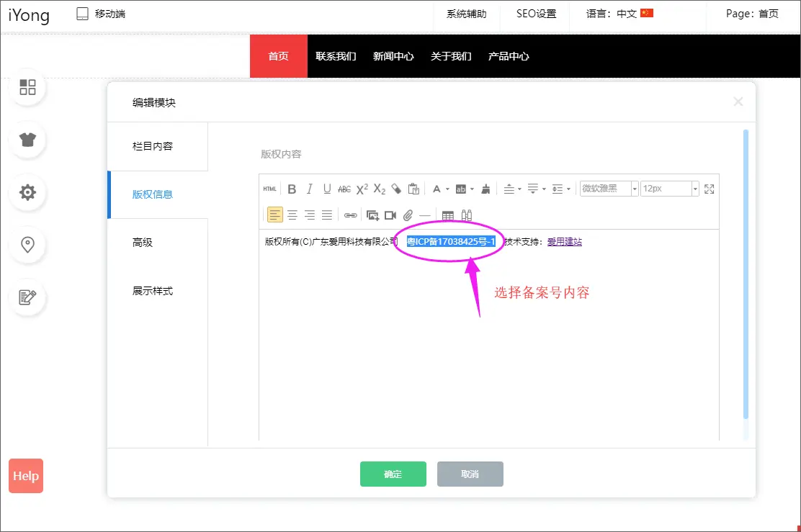Click the HTML source view icon
Image resolution: width=801 pixels, height=532 pixels.
click(x=269, y=189)
